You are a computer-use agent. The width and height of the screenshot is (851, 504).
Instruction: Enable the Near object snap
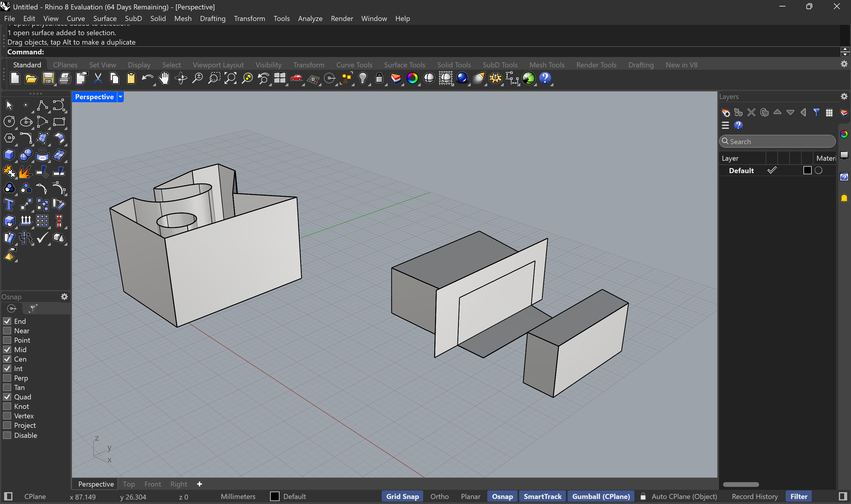pyautogui.click(x=7, y=331)
